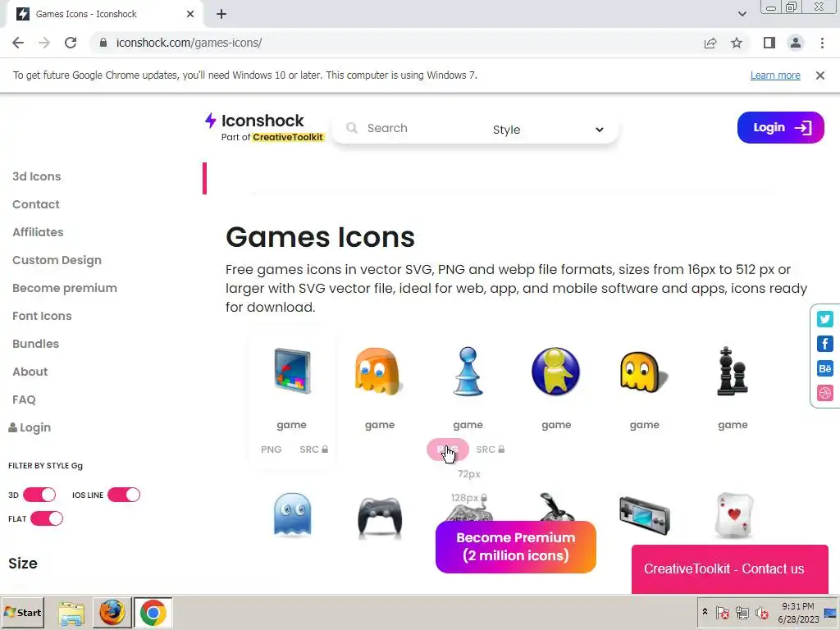Viewport: 840px width, 630px height.
Task: View site info via the padlock icon
Action: pyautogui.click(x=103, y=43)
